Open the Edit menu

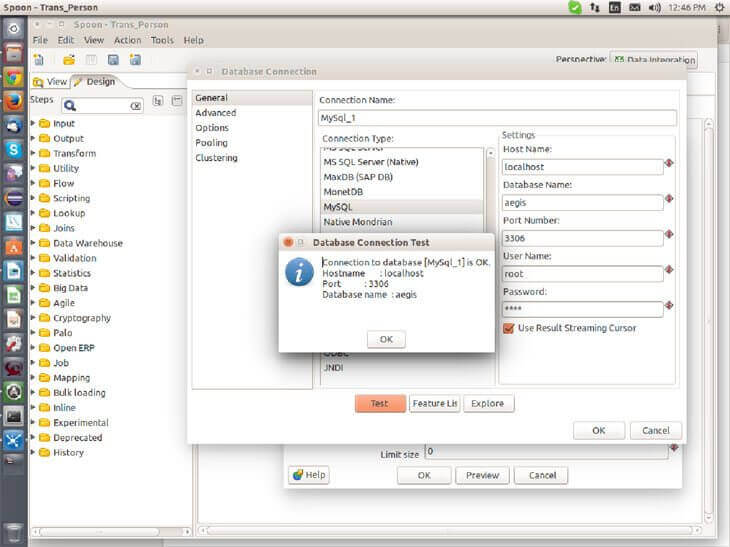click(66, 41)
